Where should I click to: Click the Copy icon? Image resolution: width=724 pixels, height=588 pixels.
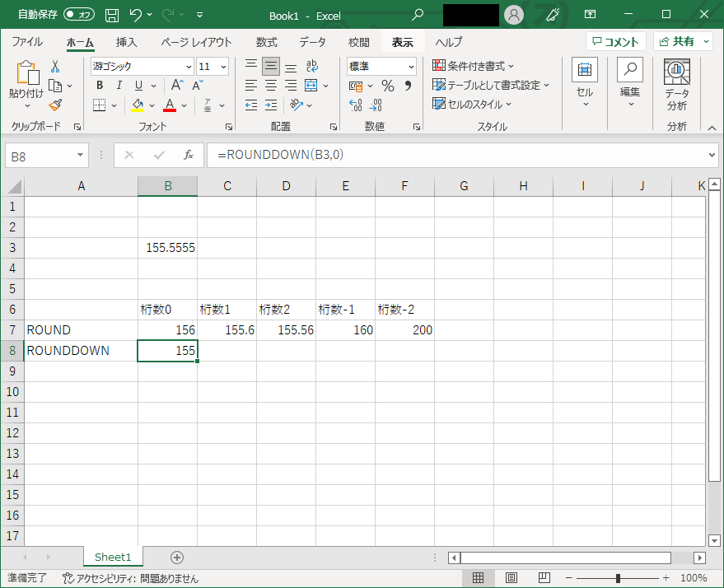[x=55, y=86]
